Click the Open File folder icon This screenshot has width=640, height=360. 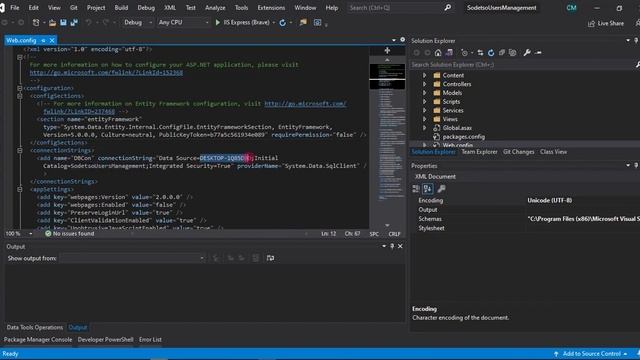[53, 23]
